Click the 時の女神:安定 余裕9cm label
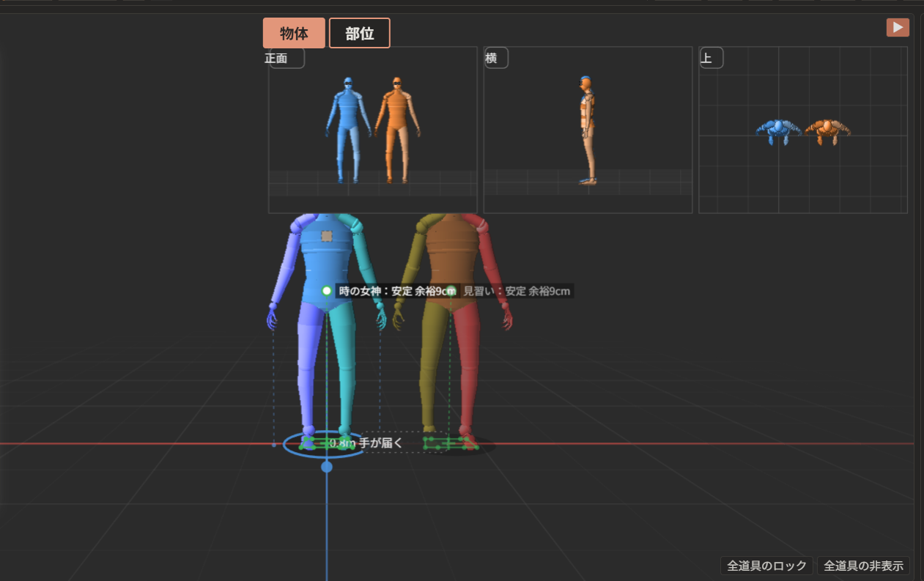The width and height of the screenshot is (924, 581). 397,291
